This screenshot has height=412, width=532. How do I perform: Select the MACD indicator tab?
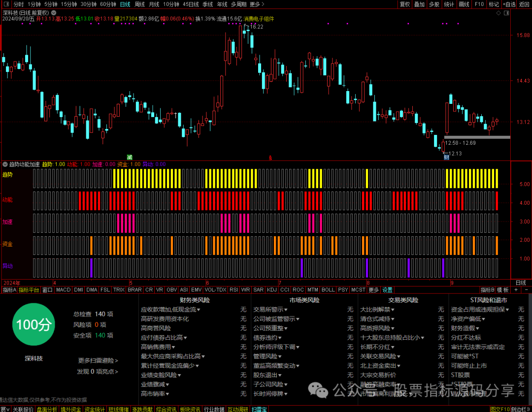[63, 290]
